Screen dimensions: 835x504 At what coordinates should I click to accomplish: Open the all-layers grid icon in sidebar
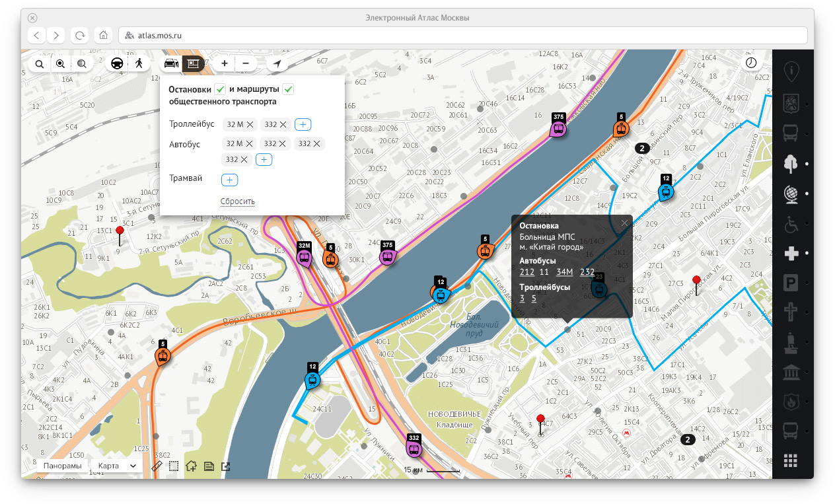[791, 461]
